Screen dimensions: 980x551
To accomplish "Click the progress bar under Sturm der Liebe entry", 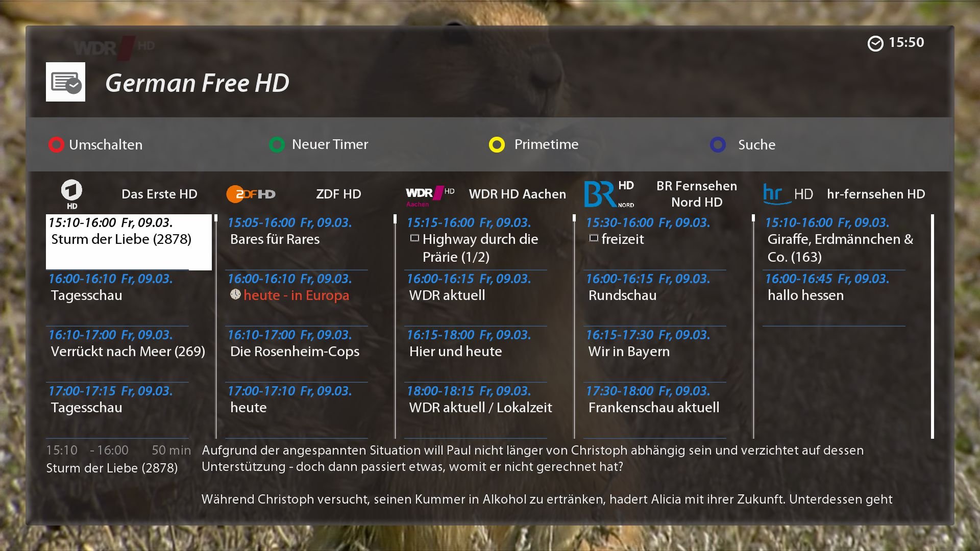I will tap(117, 269).
